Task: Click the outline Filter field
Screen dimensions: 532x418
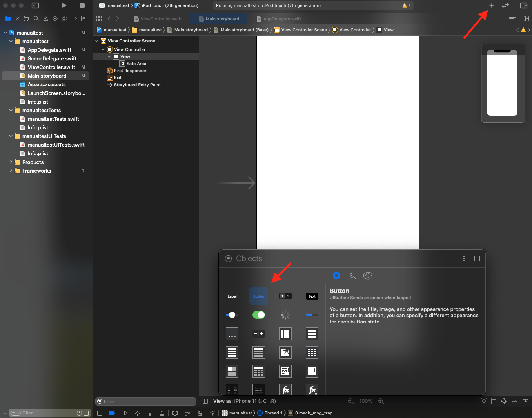Action: [x=146, y=402]
